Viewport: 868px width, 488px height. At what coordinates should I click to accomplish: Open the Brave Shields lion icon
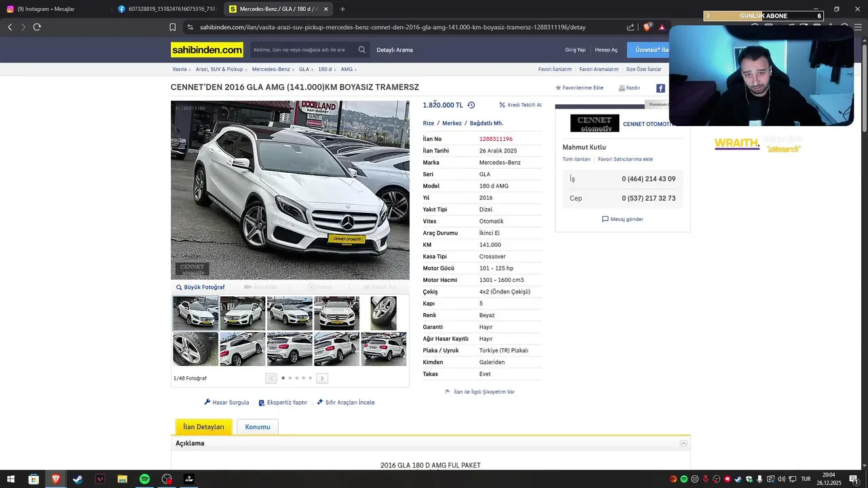point(646,27)
